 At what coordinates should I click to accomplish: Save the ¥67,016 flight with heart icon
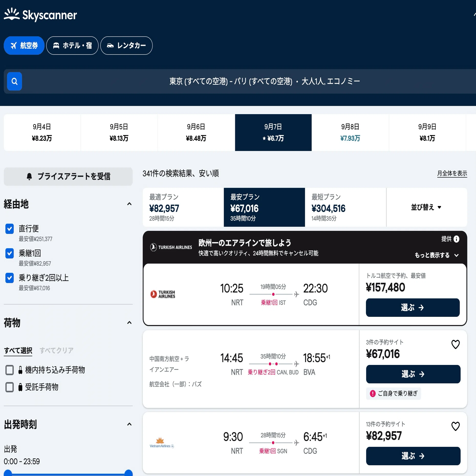(x=456, y=344)
